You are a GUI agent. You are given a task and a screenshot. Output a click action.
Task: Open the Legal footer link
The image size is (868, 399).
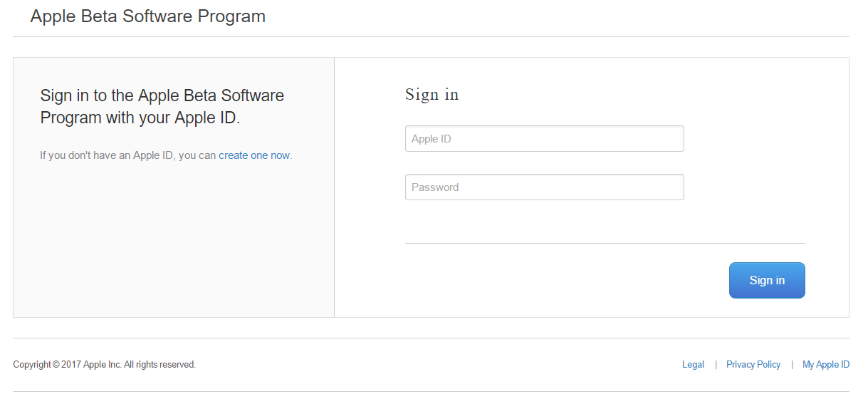tap(693, 364)
